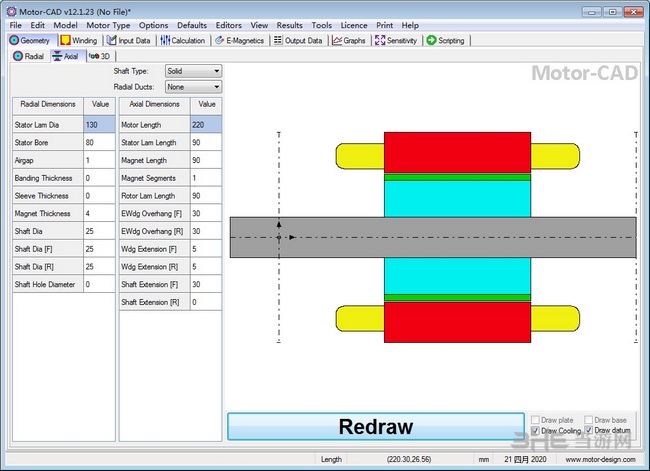Open the Help menu
The image size is (650, 471).
pyautogui.click(x=410, y=25)
